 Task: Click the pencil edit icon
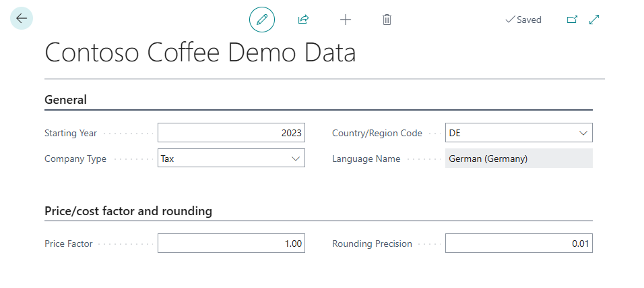point(262,20)
